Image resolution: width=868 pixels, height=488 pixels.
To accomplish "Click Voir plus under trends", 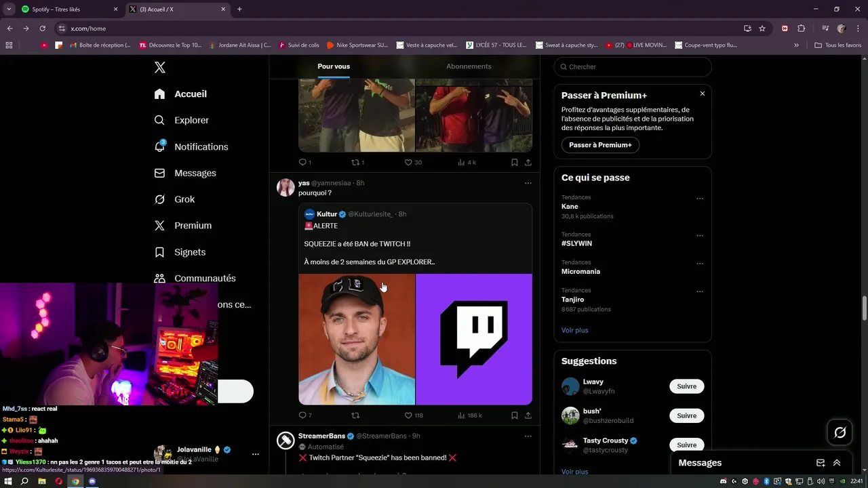I will coord(575,330).
